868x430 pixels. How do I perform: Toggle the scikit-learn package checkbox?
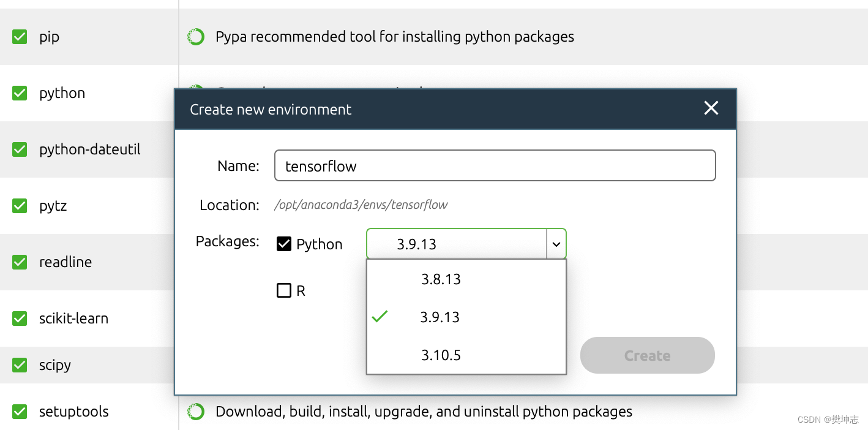20,319
